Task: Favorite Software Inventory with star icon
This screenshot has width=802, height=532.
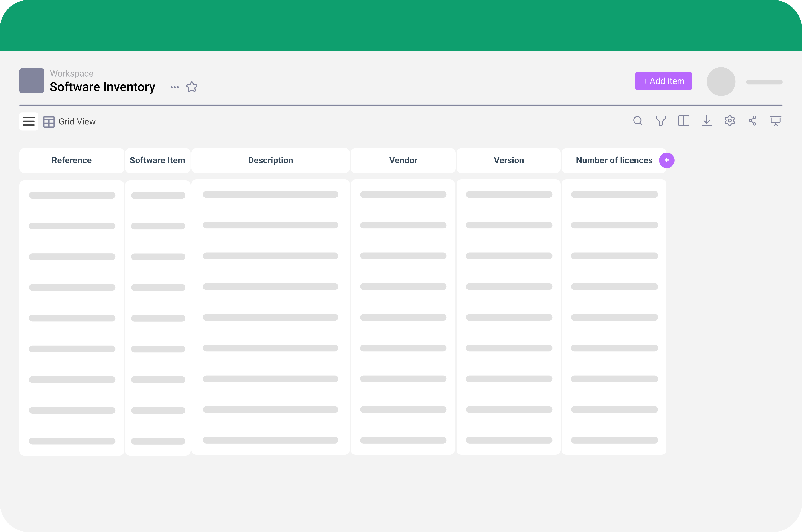Action: [x=192, y=87]
